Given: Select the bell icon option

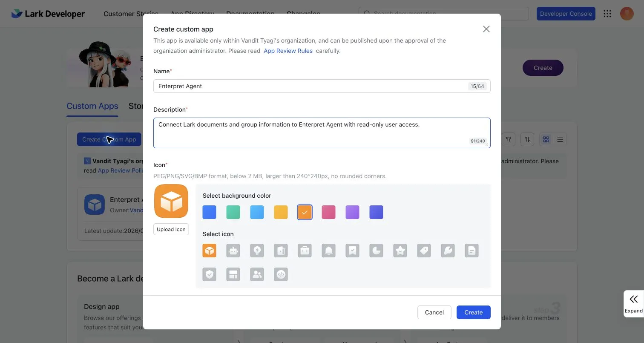Looking at the screenshot, I should (329, 251).
